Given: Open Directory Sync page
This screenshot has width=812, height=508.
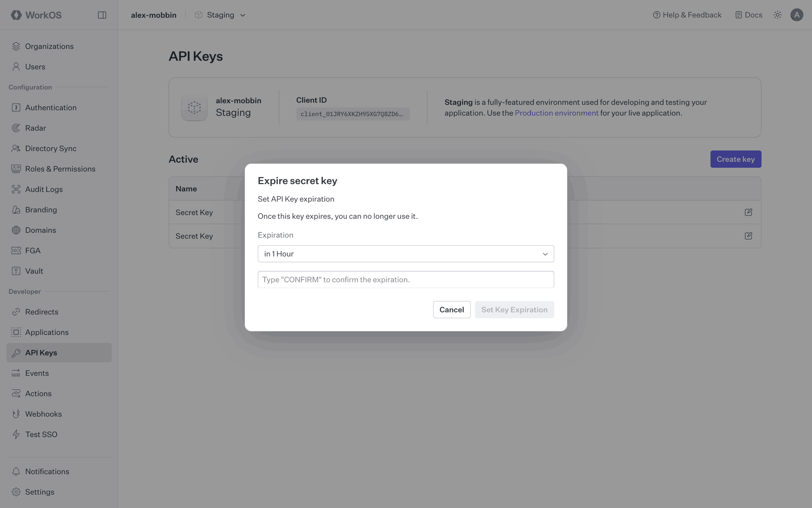Looking at the screenshot, I should [59, 148].
